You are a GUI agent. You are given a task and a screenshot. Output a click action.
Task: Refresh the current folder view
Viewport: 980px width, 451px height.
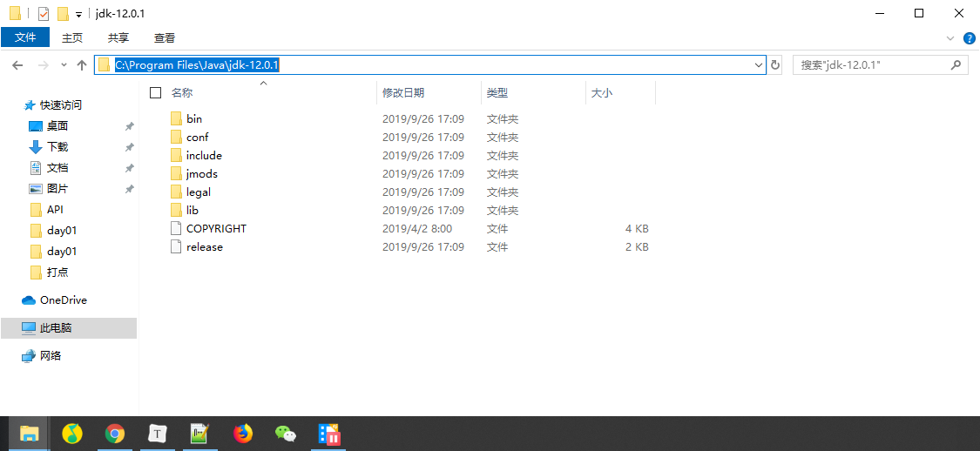(775, 65)
